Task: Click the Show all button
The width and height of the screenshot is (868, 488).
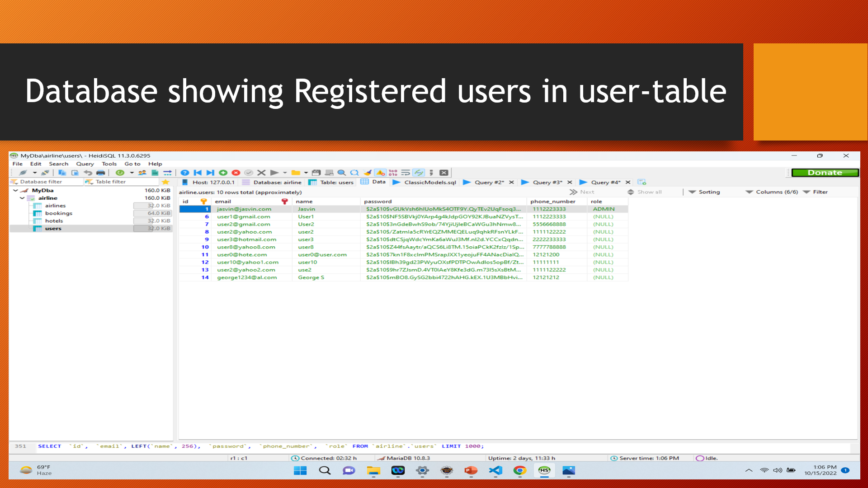Action: click(x=644, y=192)
